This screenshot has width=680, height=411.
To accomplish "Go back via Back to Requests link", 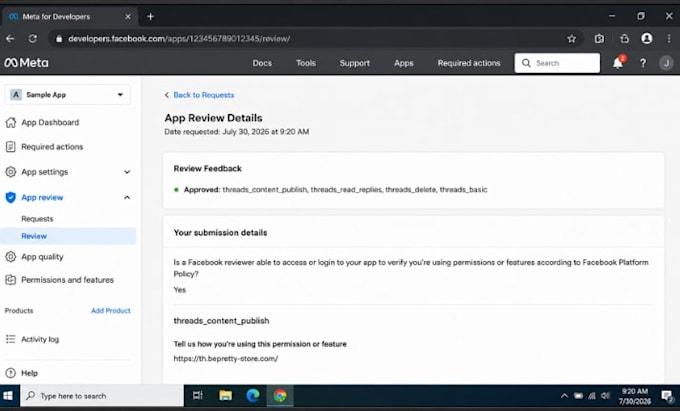I will 203,95.
